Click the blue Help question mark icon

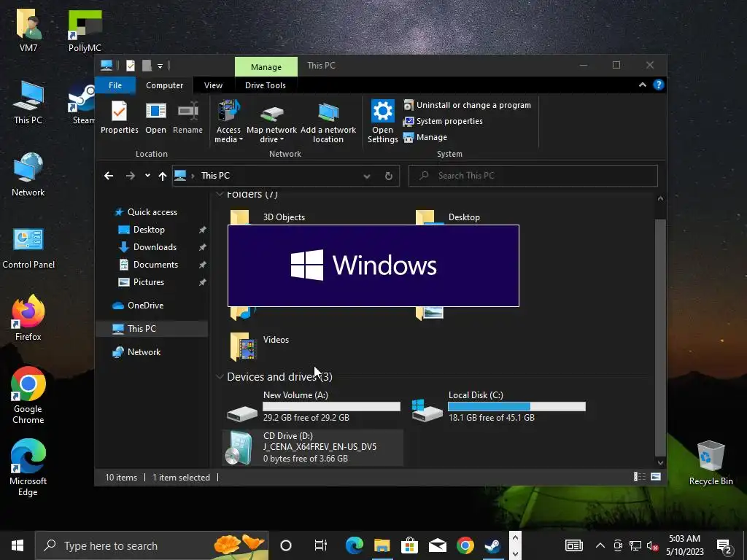(x=659, y=85)
